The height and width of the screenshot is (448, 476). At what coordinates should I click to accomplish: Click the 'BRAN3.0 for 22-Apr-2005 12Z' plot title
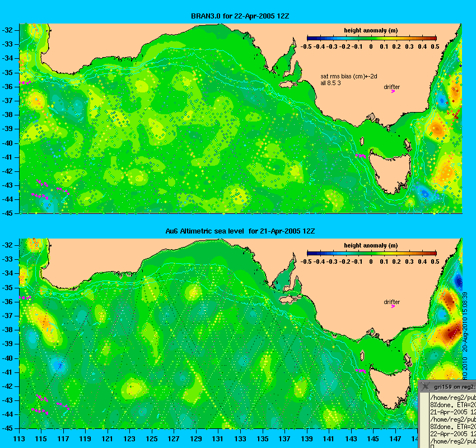[240, 16]
